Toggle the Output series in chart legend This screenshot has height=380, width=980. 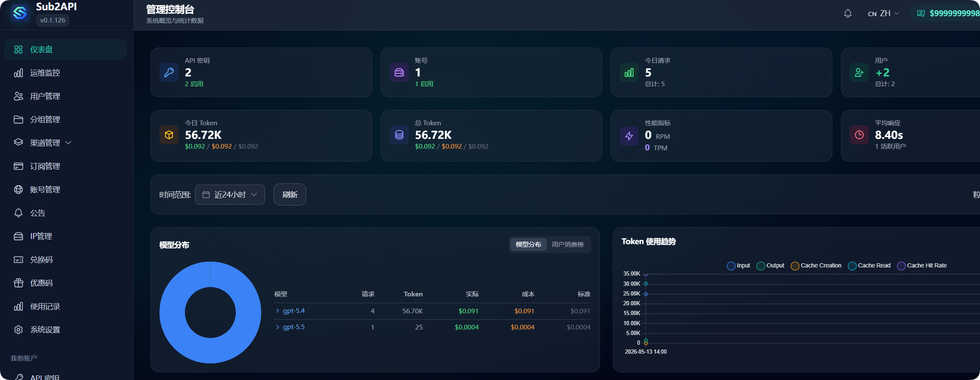[771, 266]
